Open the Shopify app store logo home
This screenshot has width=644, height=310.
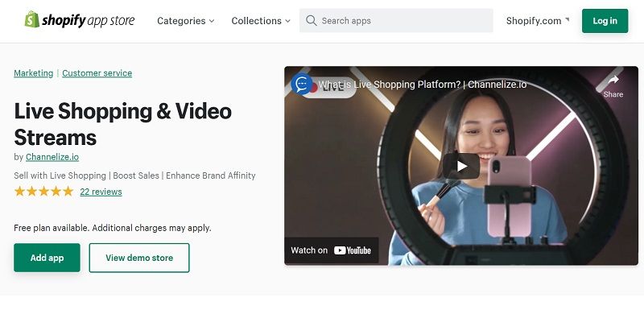(x=79, y=20)
